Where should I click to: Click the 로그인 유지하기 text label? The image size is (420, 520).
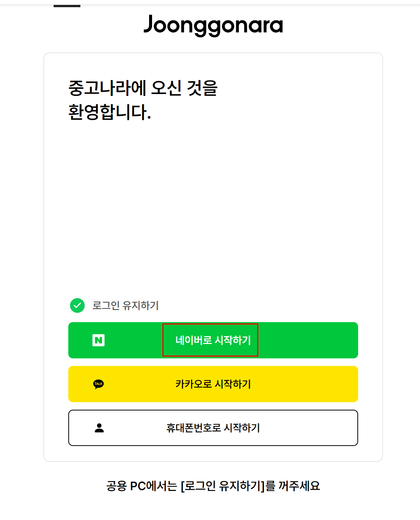(126, 306)
